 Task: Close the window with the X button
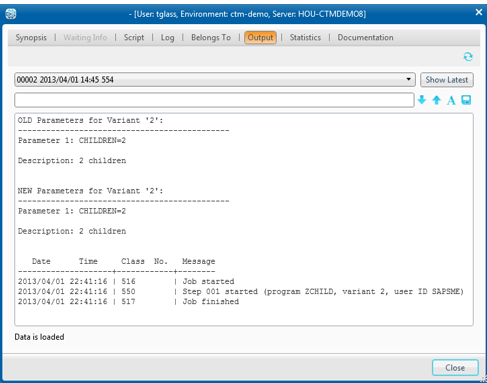(479, 12)
